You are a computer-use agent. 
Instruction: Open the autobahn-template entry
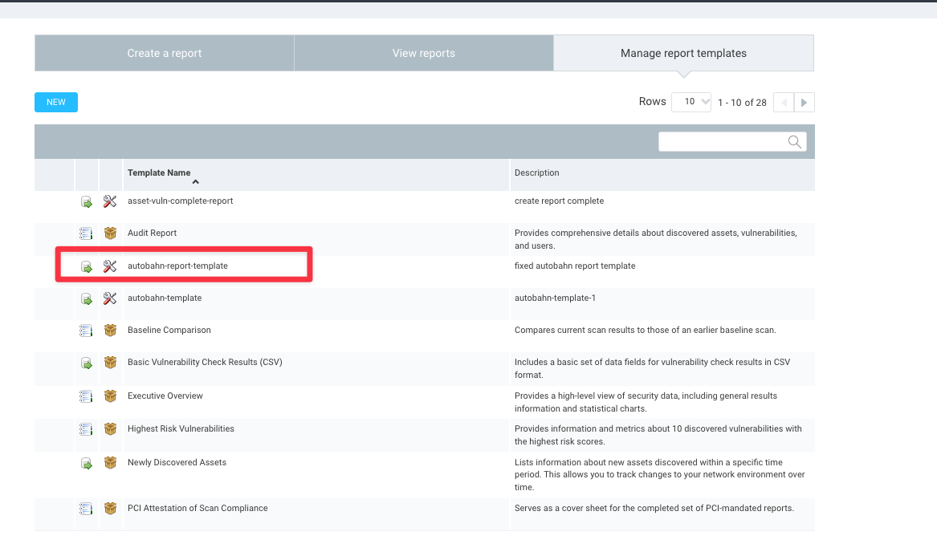165,298
